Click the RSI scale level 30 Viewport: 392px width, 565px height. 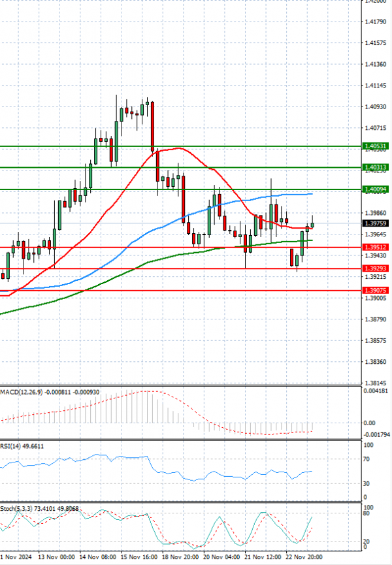366,483
